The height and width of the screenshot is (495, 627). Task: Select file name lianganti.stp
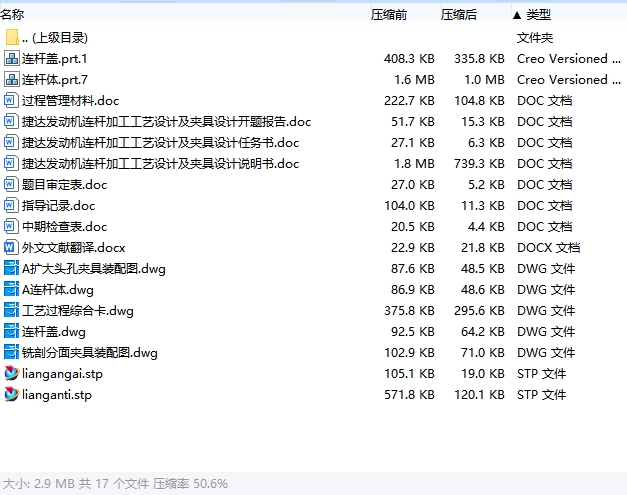click(x=57, y=395)
